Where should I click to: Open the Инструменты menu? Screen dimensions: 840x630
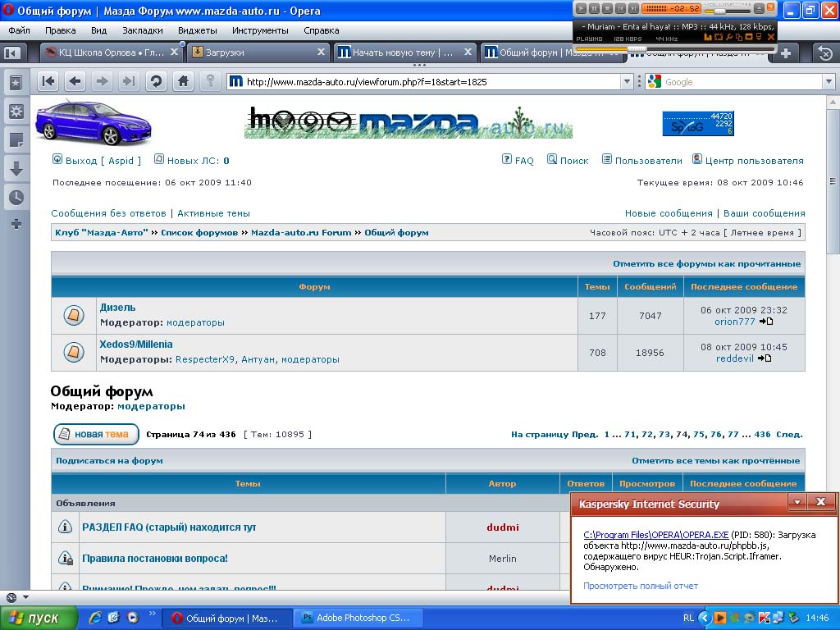tap(260, 30)
